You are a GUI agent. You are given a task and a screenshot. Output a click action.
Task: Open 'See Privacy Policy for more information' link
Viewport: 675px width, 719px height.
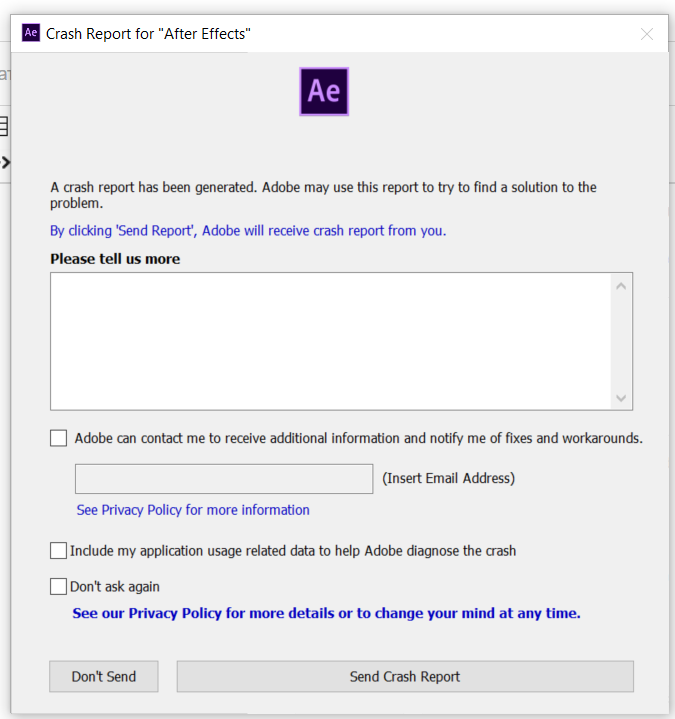[x=193, y=510]
